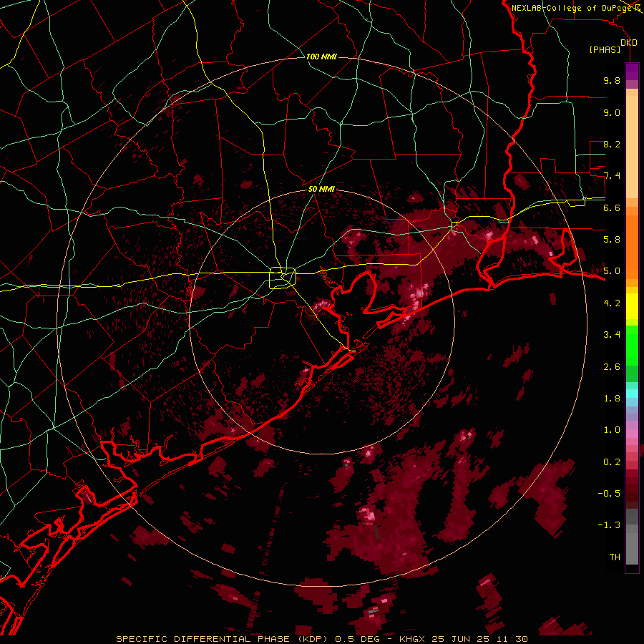
Task: Click the yellow Houston beltway loop on map
Action: point(283,278)
